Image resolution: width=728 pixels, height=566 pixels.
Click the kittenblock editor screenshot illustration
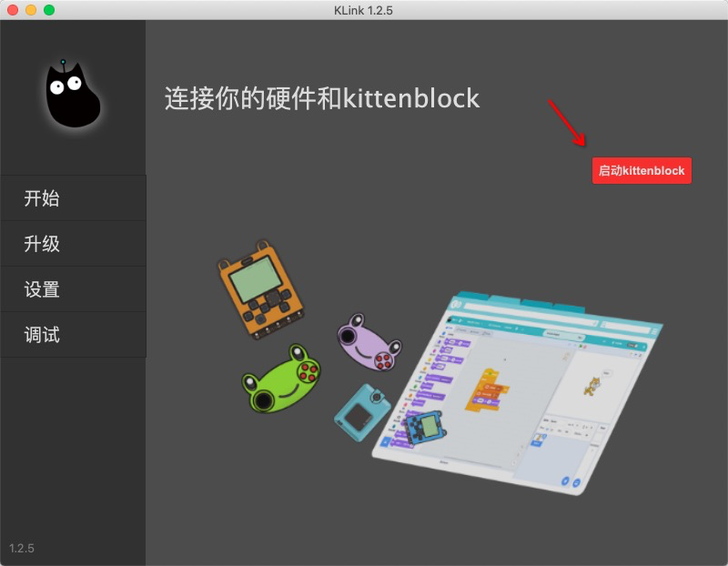coord(518,393)
